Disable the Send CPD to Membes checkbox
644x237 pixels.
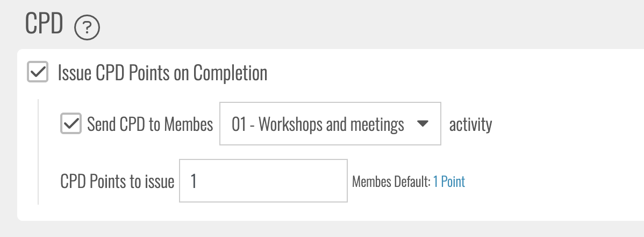(70, 124)
